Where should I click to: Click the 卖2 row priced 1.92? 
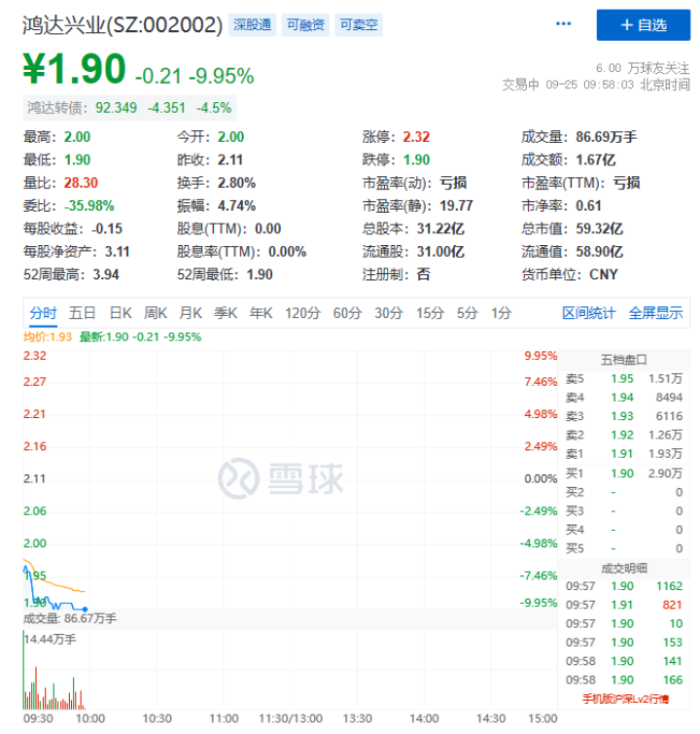coord(623,435)
